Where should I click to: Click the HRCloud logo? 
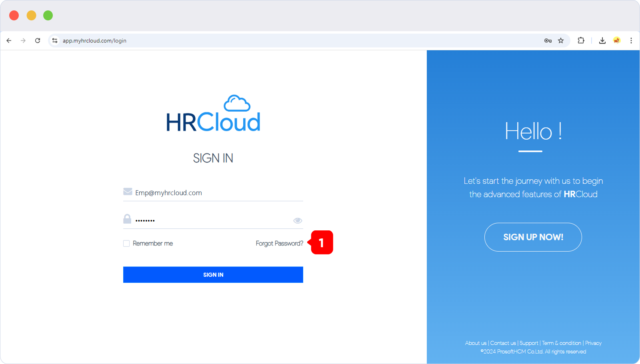tap(213, 114)
